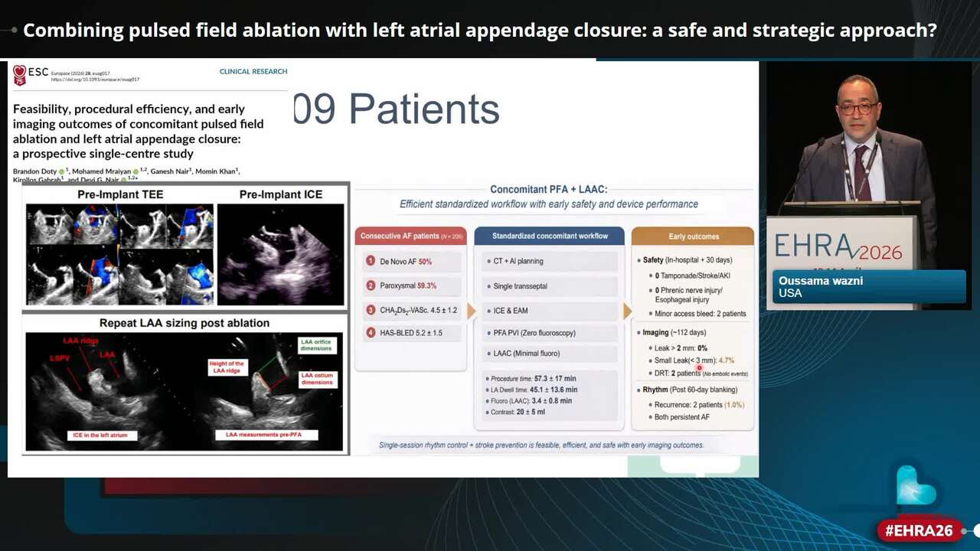980x551 pixels.
Task: Click the 'HAS-BLED 5.2 ± 1.5' row
Action: pyautogui.click(x=410, y=333)
